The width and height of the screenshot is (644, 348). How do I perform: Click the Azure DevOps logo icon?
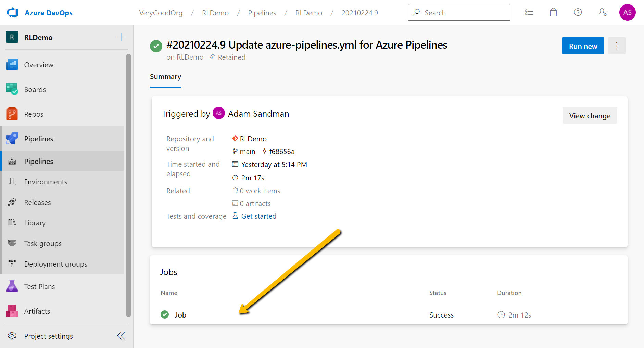tap(13, 13)
